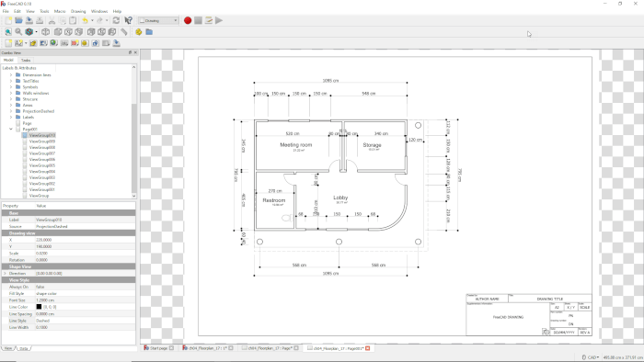The width and height of the screenshot is (644, 362).
Task: Click the Refresh recompute icon
Action: (116, 20)
